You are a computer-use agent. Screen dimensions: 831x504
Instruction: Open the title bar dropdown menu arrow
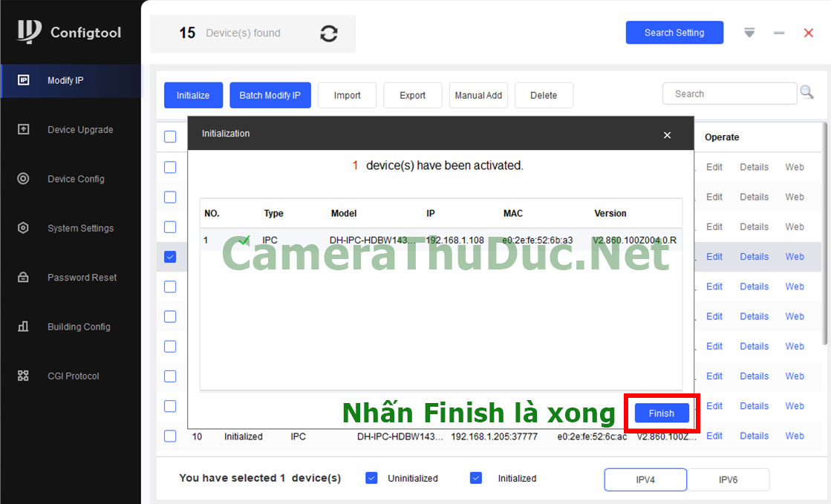click(749, 33)
